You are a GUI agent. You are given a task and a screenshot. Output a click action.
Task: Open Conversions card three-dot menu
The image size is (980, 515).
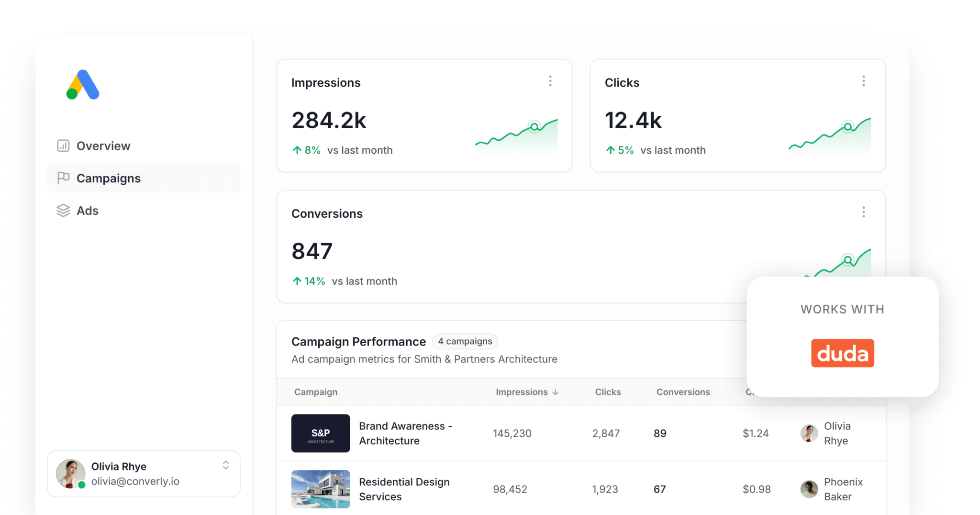coord(864,212)
